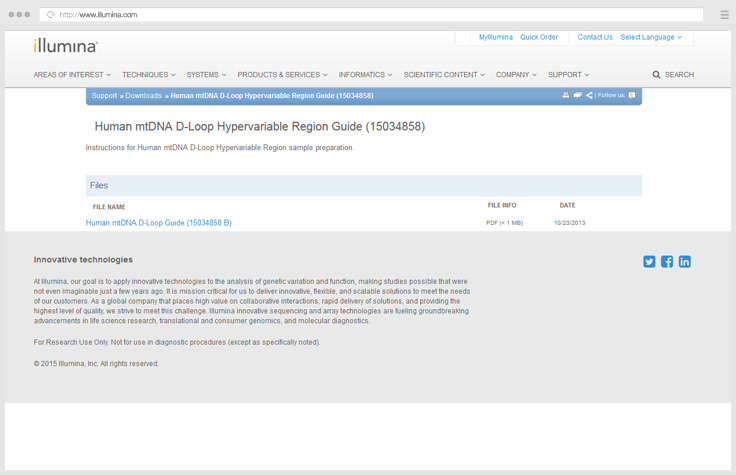The height and width of the screenshot is (475, 736).
Task: Click the search magnifier icon
Action: pos(657,75)
